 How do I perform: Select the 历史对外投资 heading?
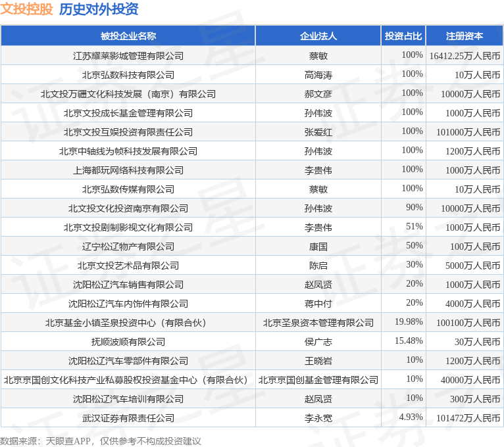point(99,9)
